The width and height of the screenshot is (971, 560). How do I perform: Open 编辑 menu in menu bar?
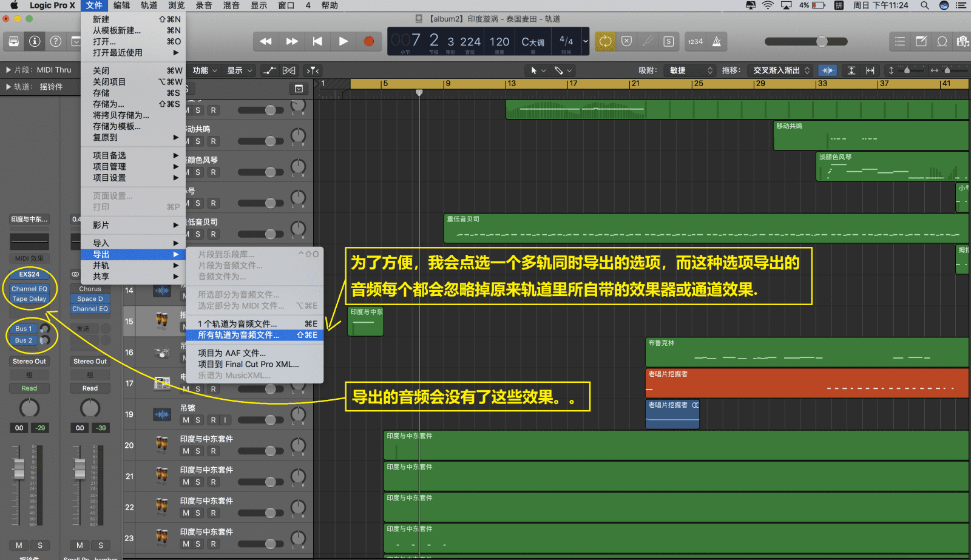point(121,5)
